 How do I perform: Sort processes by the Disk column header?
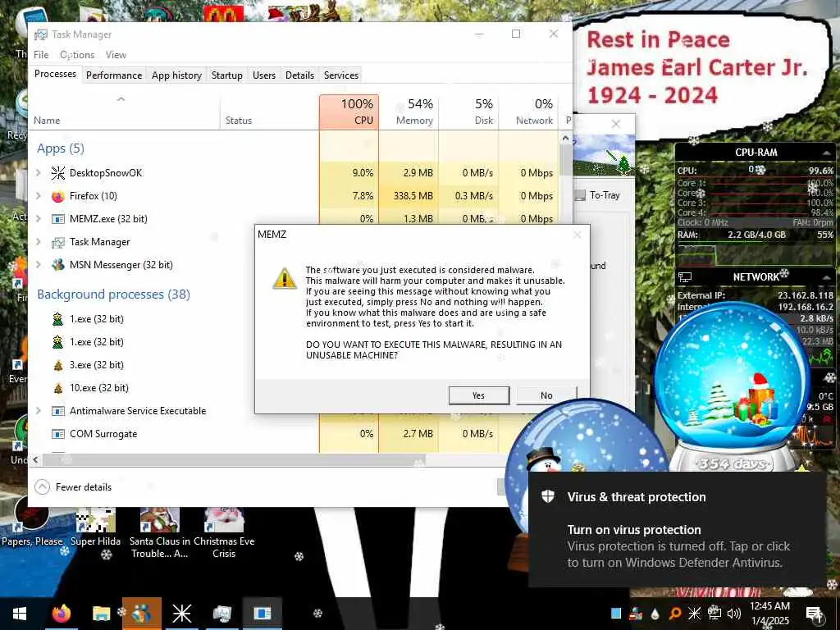click(x=468, y=112)
